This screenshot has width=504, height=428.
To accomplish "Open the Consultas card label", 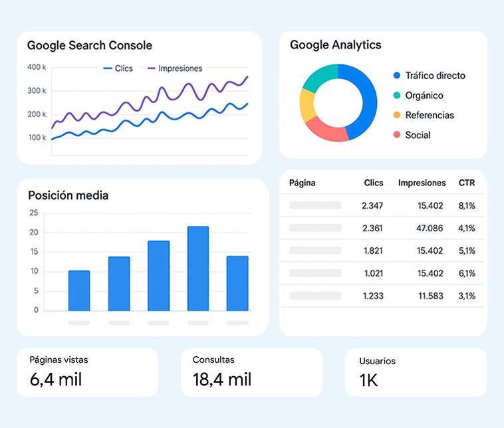I will [213, 360].
